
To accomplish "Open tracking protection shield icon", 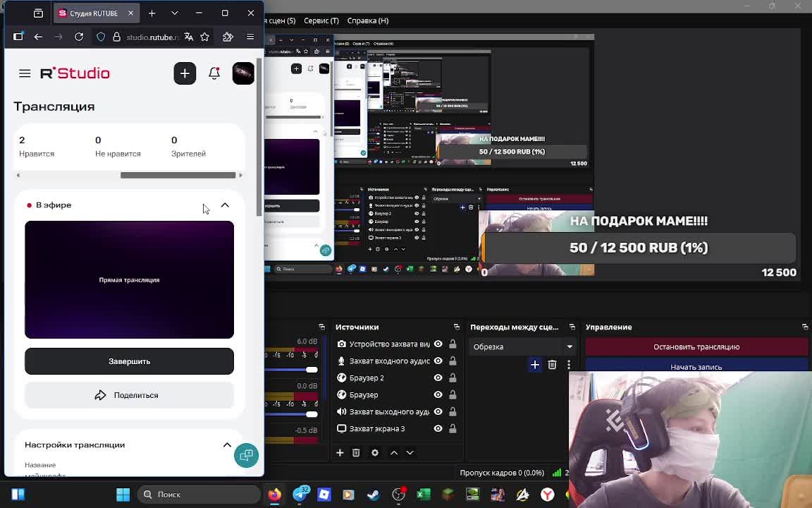I will click(101, 37).
